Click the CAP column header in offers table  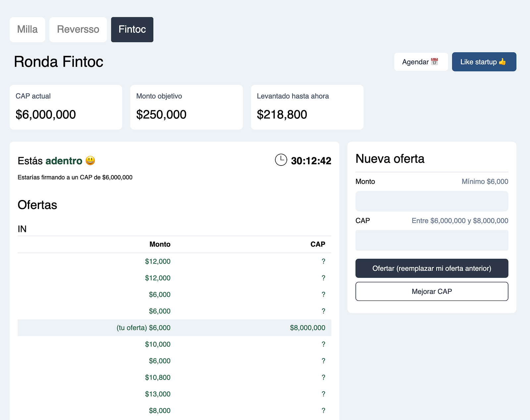[318, 244]
